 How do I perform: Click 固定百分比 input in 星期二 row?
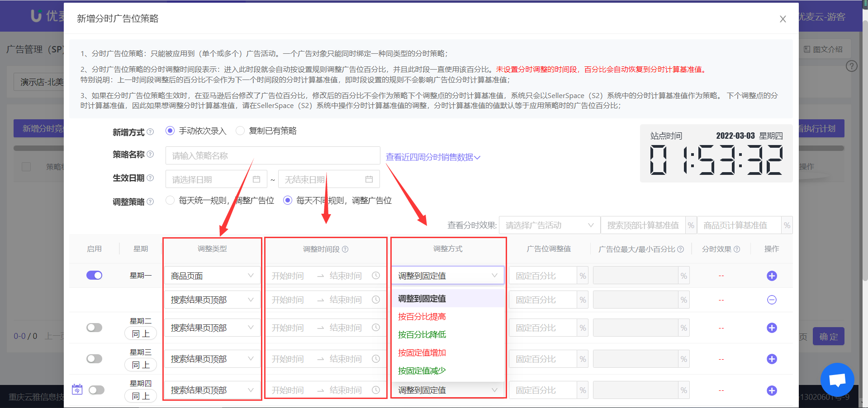point(543,328)
